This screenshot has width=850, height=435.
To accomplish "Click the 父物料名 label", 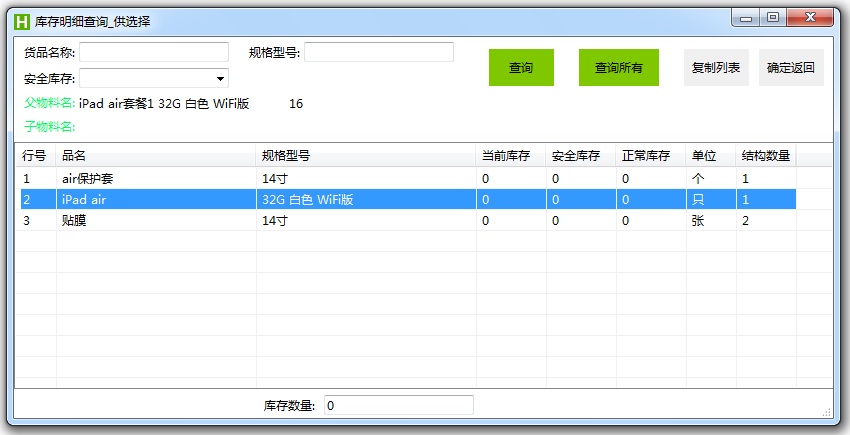I will 49,103.
